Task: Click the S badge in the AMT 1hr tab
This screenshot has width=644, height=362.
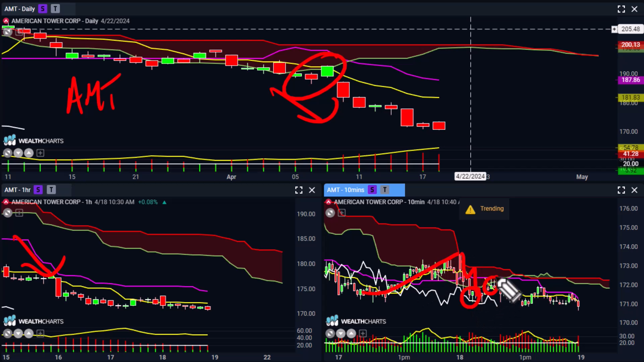Action: (38, 190)
